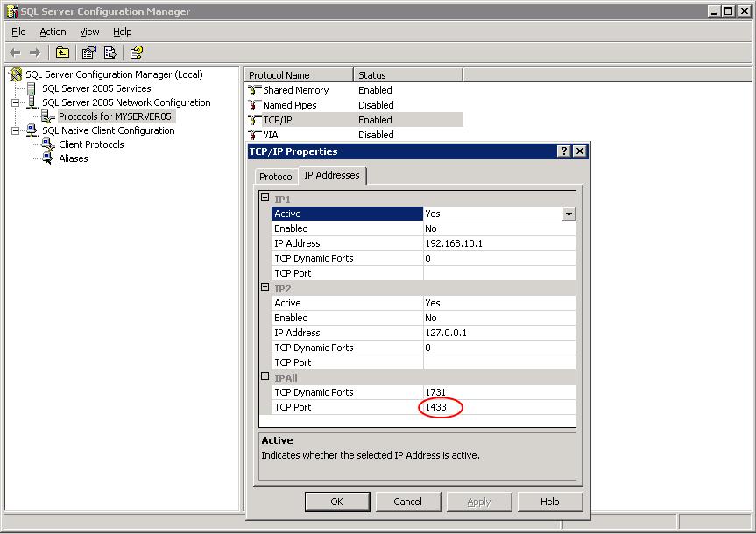Click the Help toolbar icon
The height and width of the screenshot is (534, 756).
(137, 53)
